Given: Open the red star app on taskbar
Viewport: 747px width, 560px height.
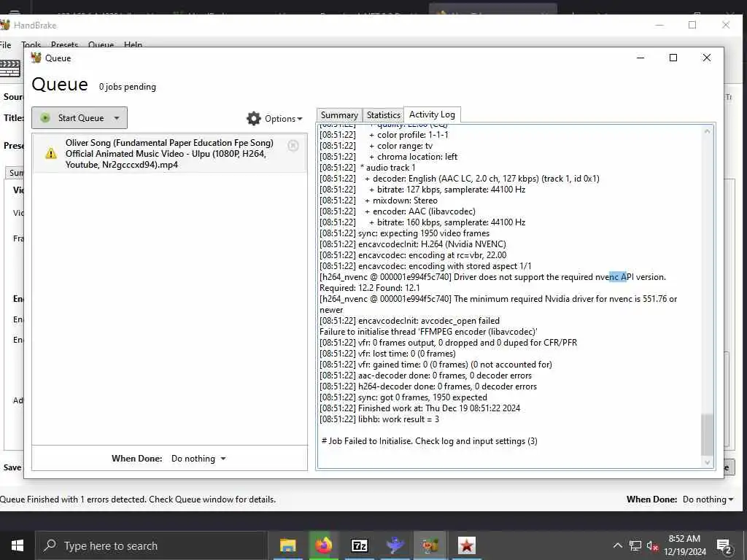Looking at the screenshot, I should click(466, 545).
